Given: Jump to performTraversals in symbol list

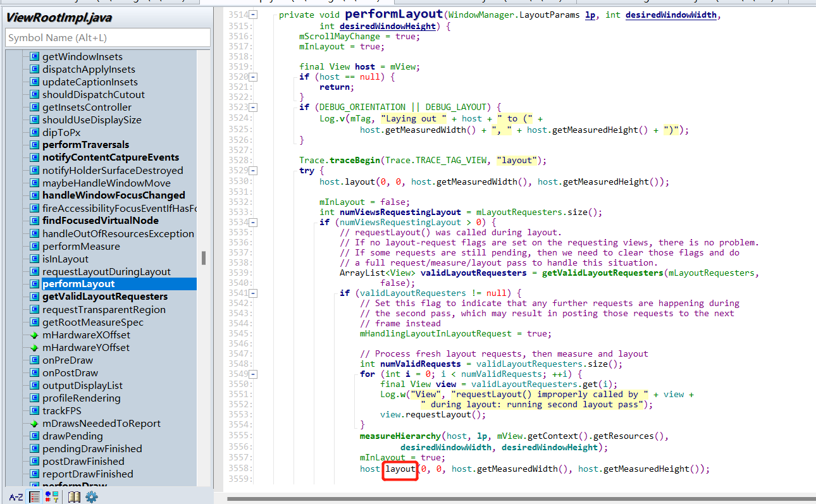Looking at the screenshot, I should [x=85, y=145].
